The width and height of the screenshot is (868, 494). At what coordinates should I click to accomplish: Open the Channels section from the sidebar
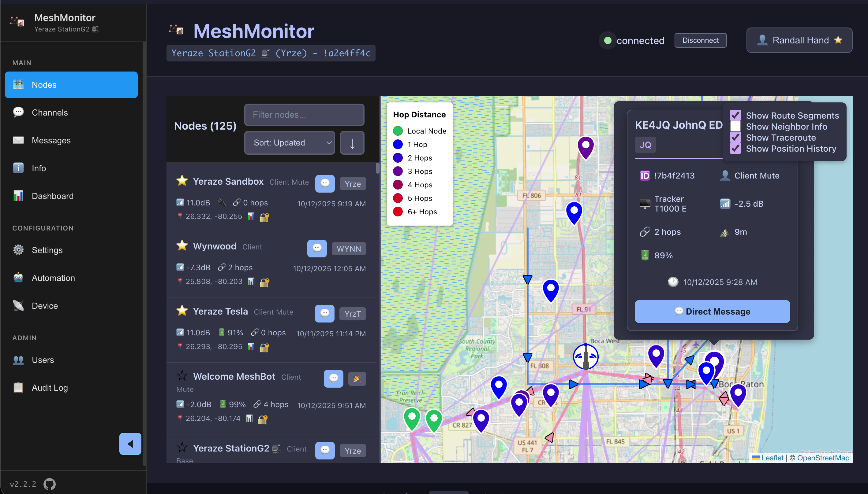pos(50,112)
